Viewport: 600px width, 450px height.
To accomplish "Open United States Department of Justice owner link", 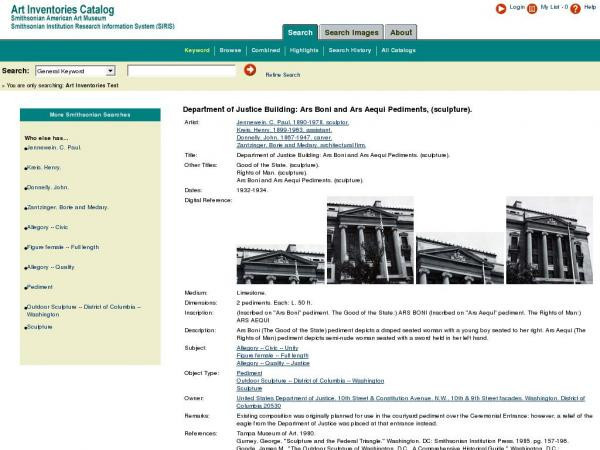I will 411,402.
